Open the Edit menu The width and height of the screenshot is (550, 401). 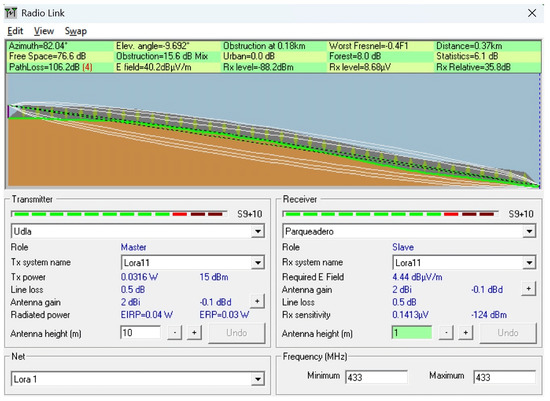(x=15, y=31)
